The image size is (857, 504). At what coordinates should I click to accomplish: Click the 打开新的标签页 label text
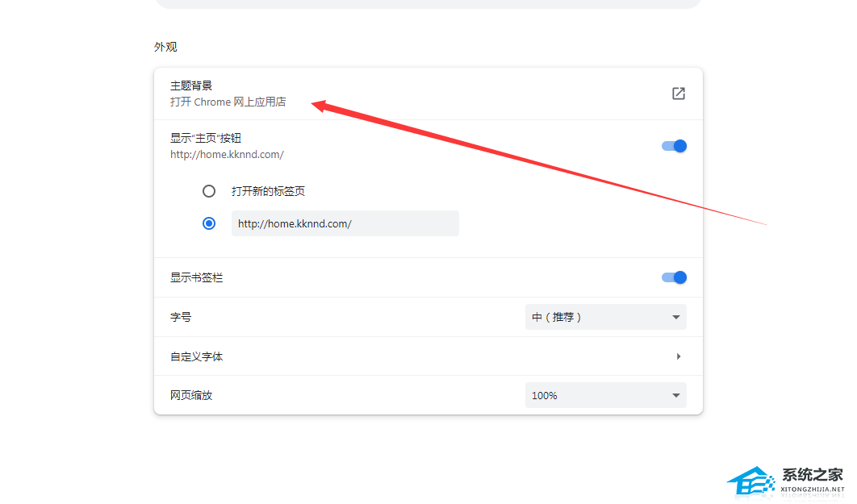[x=268, y=191]
